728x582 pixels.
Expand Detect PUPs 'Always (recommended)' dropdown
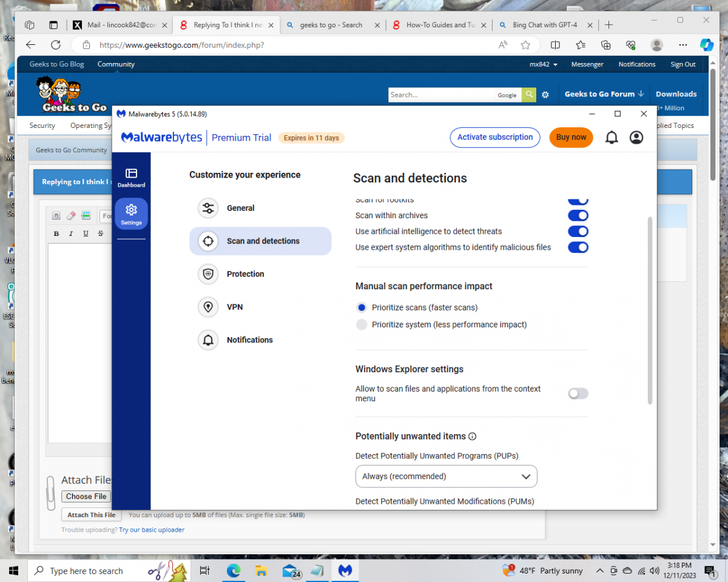(446, 477)
